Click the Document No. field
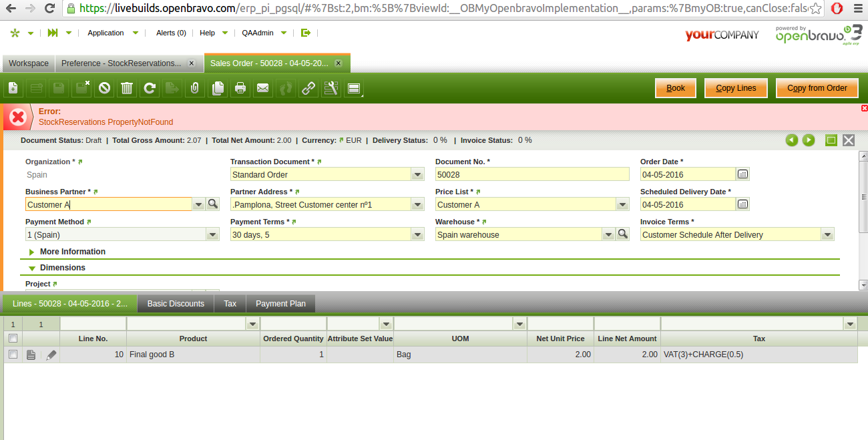The image size is (868, 440). coord(532,174)
